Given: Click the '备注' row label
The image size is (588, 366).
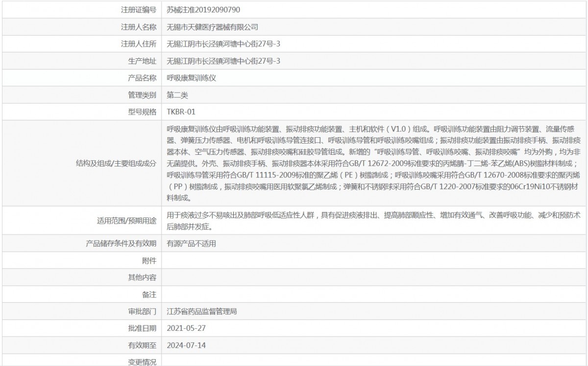Looking at the screenshot, I should pos(149,294).
